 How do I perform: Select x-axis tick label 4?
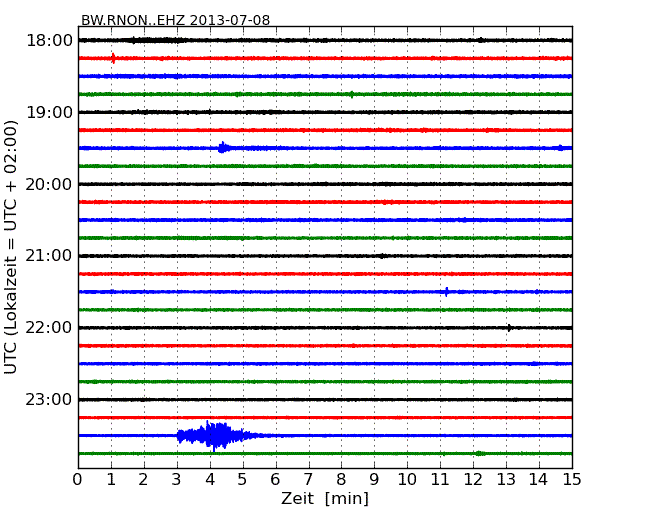210,479
